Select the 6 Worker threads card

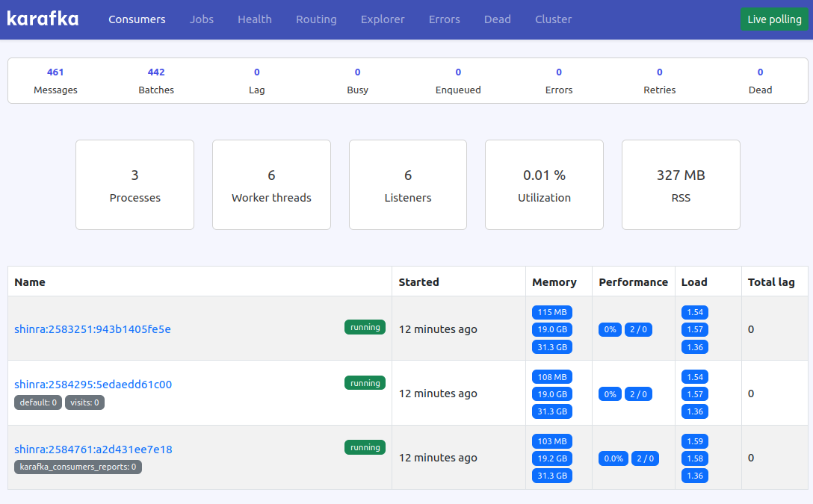pyautogui.click(x=271, y=184)
